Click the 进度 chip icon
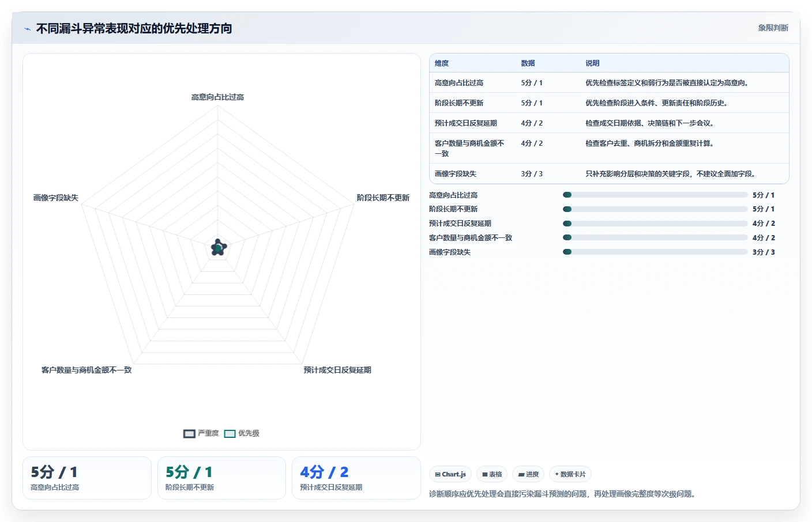 pyautogui.click(x=521, y=475)
